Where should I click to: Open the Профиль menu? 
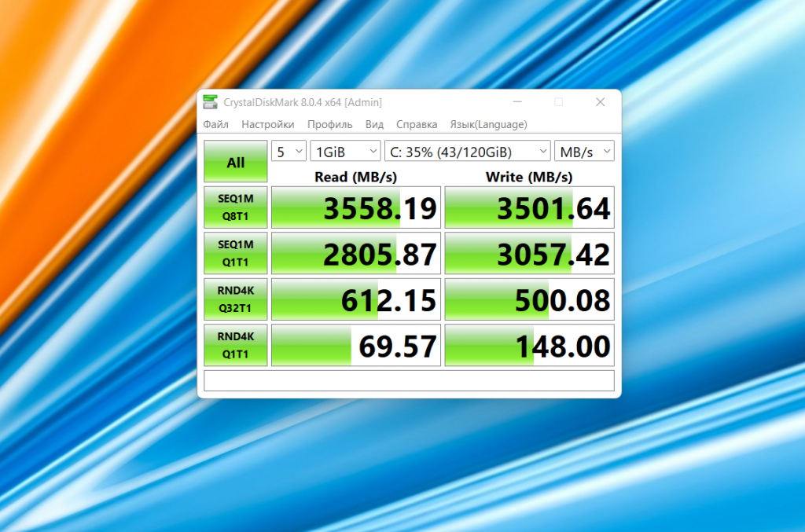click(x=329, y=125)
